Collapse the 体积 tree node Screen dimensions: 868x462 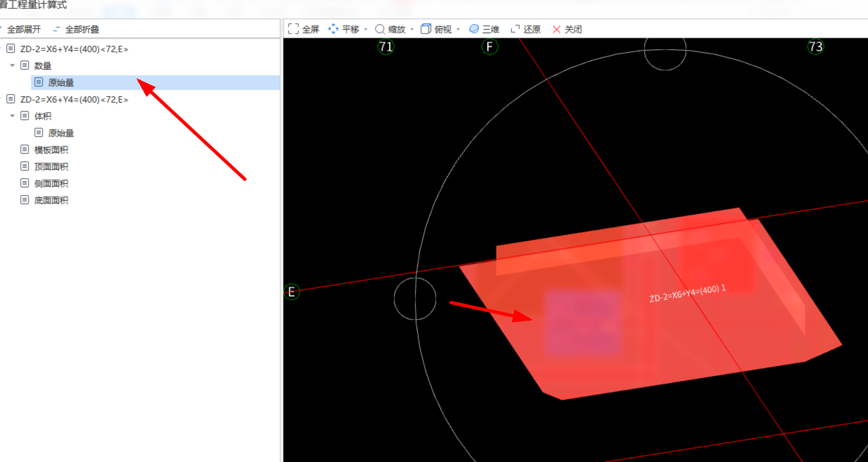12,116
